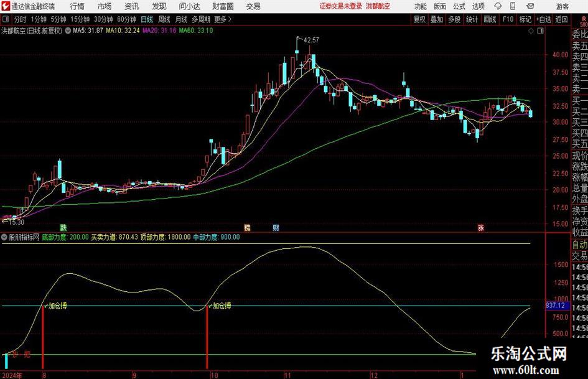Open the 版面 menu

(439, 6)
